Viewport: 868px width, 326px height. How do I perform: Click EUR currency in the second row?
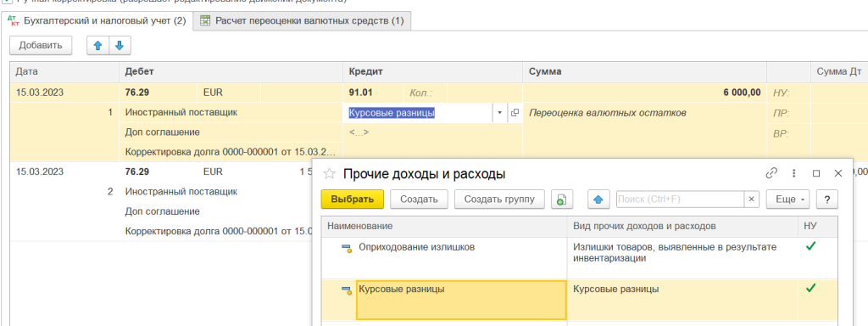tap(213, 171)
